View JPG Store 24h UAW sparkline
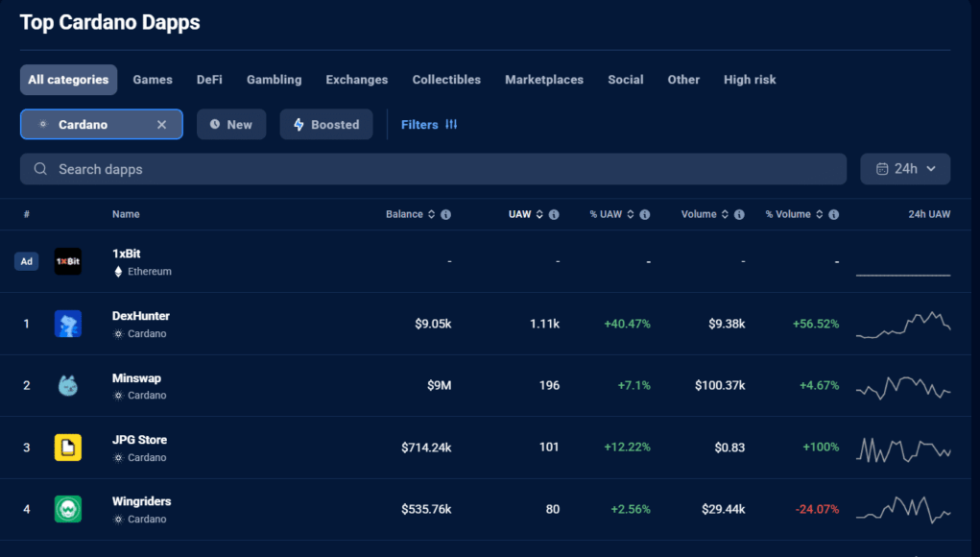This screenshot has width=980, height=557. click(x=903, y=448)
